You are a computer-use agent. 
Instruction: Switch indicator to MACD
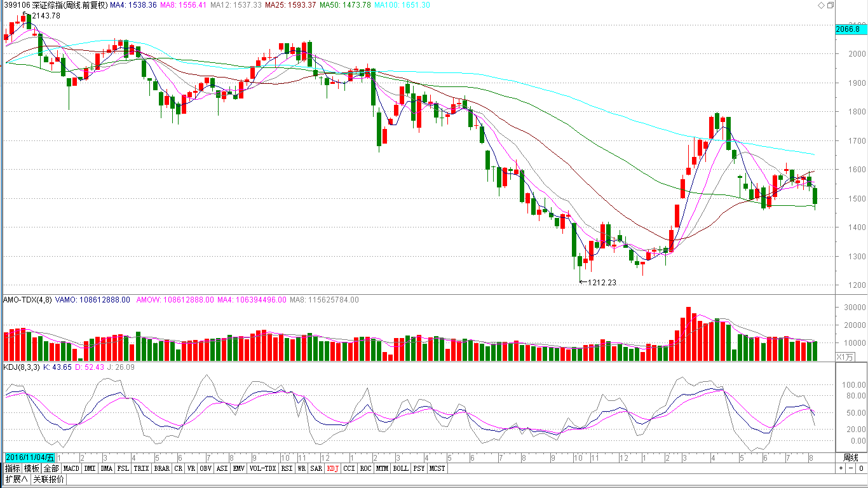[x=71, y=468]
